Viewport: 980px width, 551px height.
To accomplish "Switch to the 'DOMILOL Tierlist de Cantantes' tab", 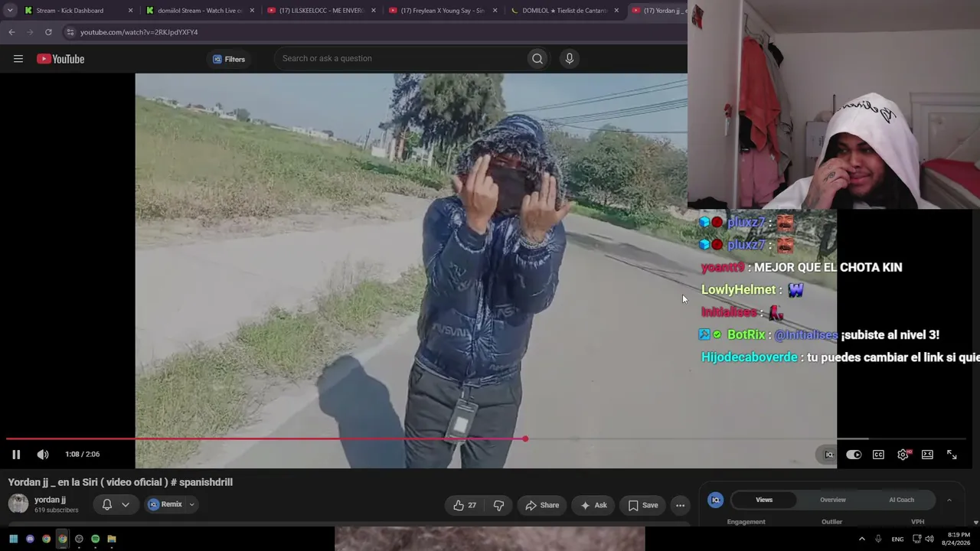I will 564,11.
